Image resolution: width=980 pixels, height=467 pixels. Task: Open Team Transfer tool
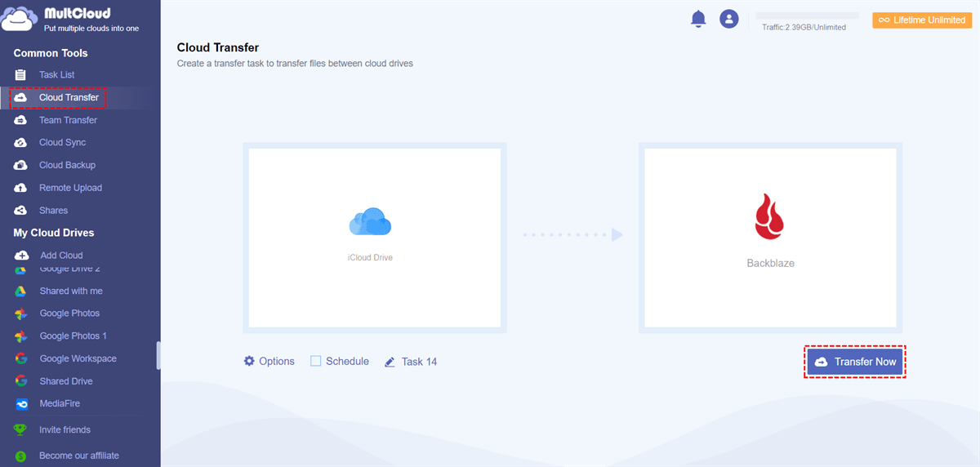click(68, 120)
